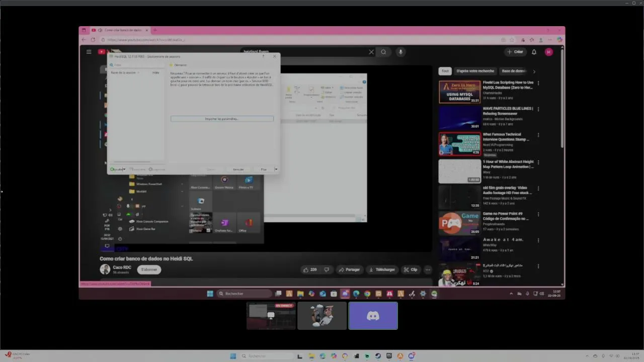Screen dimensions: 644x362
Task: Open Chrome in the shared-screen taskbar
Action: point(367,294)
